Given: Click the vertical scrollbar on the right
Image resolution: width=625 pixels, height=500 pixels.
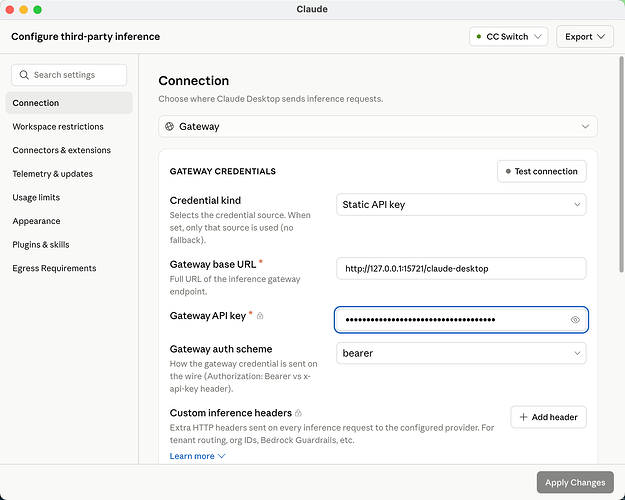Looking at the screenshot, I should [x=621, y=164].
